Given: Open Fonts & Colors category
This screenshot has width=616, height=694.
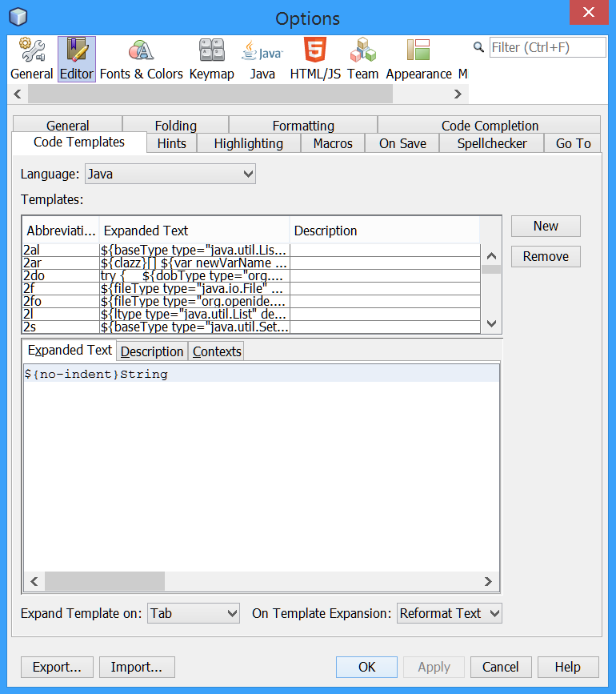Looking at the screenshot, I should tap(141, 59).
